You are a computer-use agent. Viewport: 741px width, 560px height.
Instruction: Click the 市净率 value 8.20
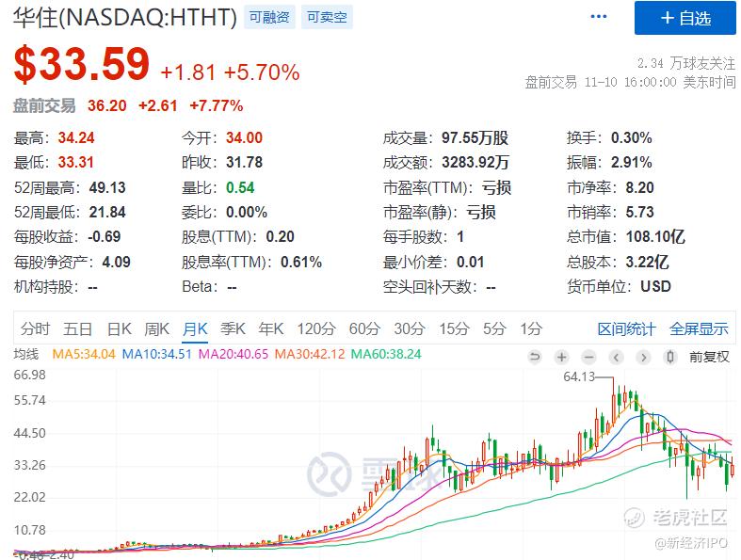pos(640,187)
